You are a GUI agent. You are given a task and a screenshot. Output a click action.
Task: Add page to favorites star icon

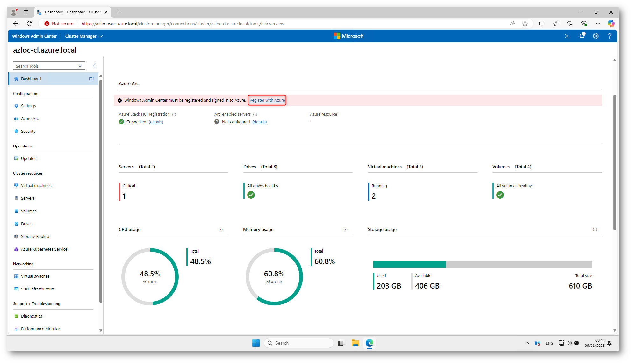coord(525,24)
